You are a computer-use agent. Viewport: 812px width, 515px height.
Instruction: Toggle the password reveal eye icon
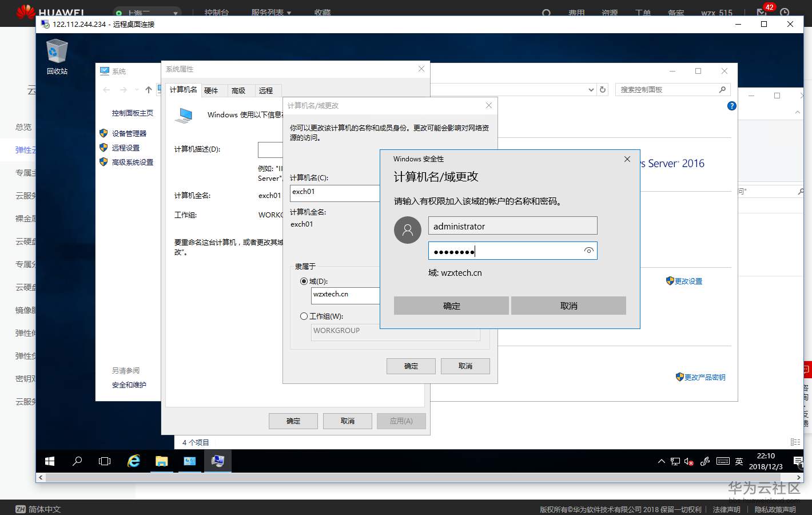(589, 251)
